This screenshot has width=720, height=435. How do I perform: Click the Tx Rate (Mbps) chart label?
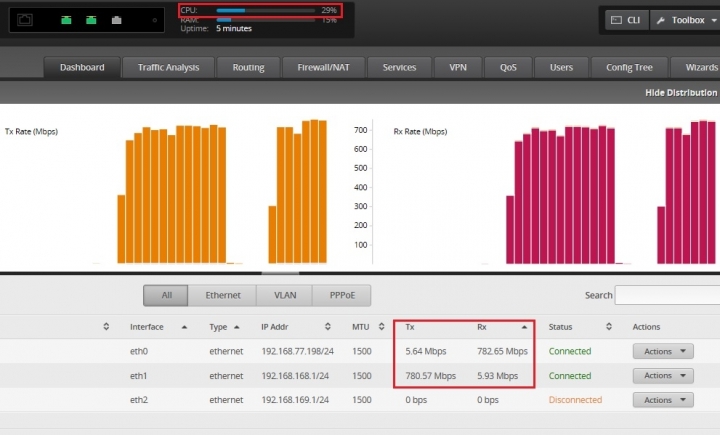[31, 132]
